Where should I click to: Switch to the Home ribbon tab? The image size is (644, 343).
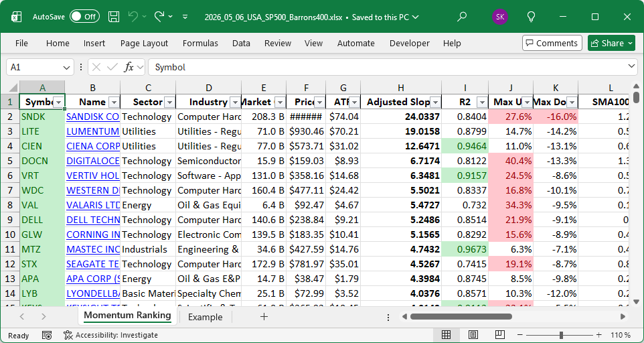[58, 43]
